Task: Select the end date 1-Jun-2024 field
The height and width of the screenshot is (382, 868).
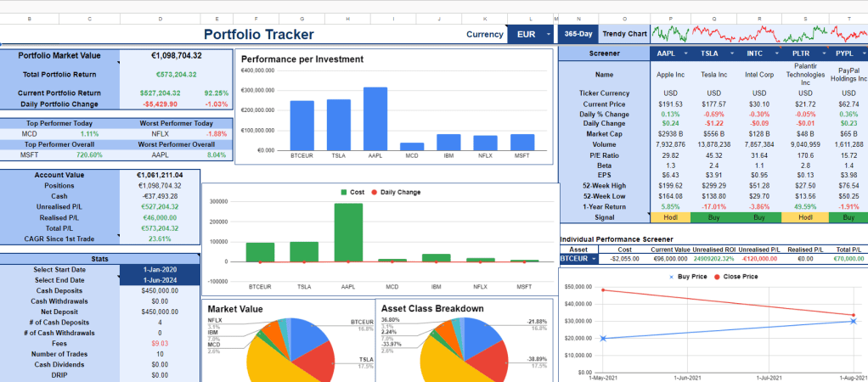Action: pyautogui.click(x=160, y=280)
